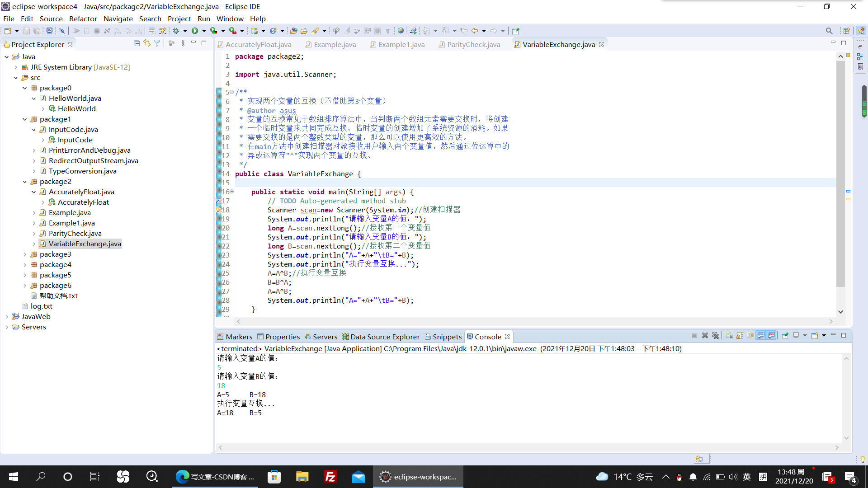Collapse the package1 tree node
The width and height of the screenshot is (868, 488).
pyautogui.click(x=25, y=119)
